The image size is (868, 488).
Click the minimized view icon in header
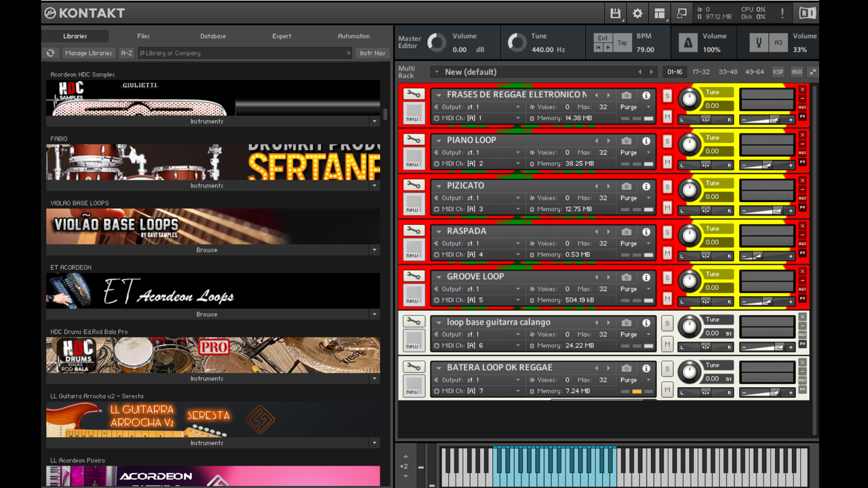[x=682, y=13]
